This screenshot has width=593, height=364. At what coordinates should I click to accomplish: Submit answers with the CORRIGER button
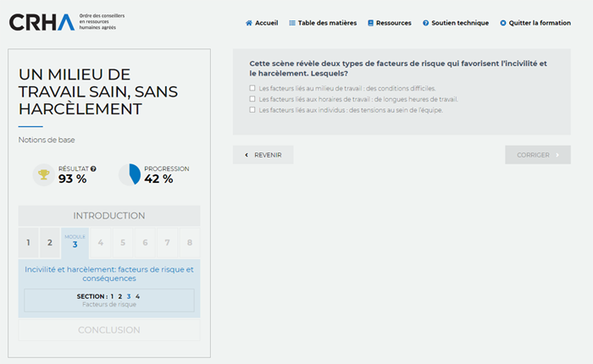538,155
